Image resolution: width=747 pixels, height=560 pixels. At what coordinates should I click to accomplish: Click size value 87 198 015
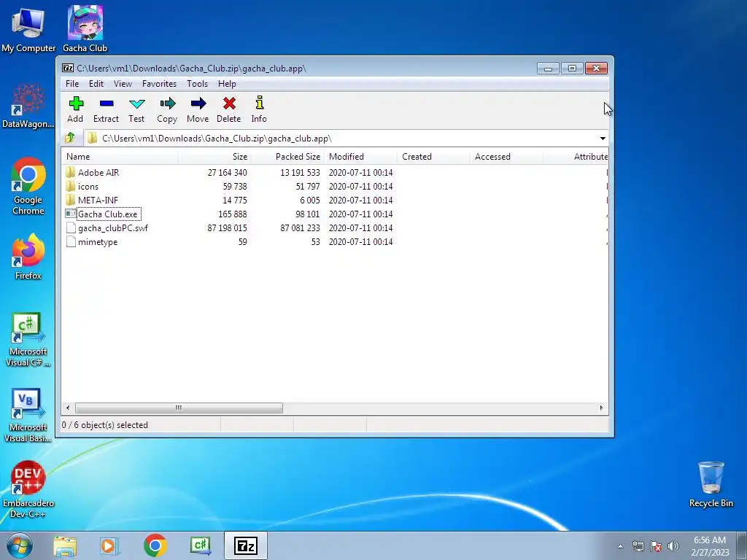(228, 228)
